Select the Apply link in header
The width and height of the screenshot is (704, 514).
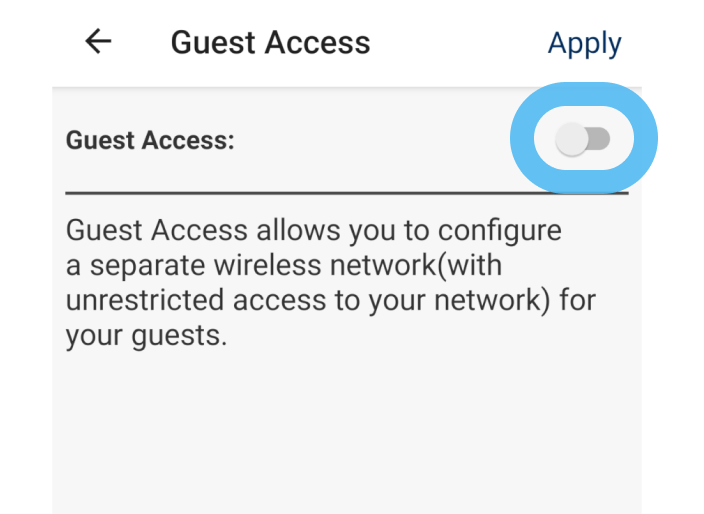pos(584,43)
